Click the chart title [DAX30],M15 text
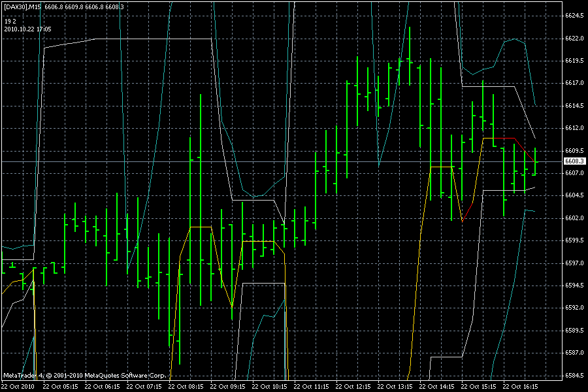The height and width of the screenshot is (392, 588). click(22, 7)
